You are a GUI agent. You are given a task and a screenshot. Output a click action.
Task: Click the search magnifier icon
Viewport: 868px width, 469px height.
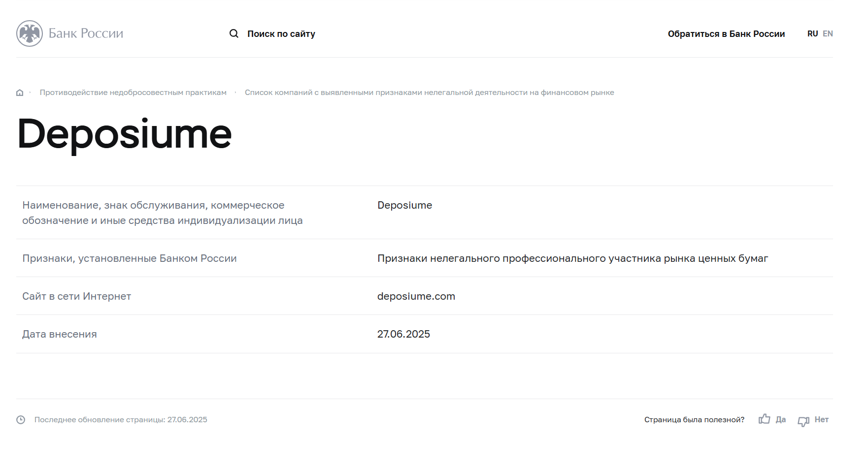234,33
